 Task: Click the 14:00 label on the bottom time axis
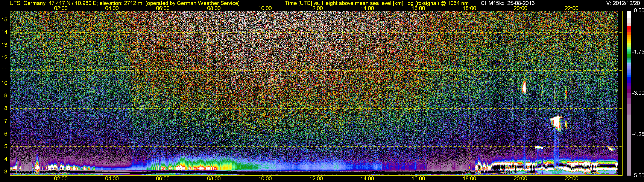pos(367,179)
